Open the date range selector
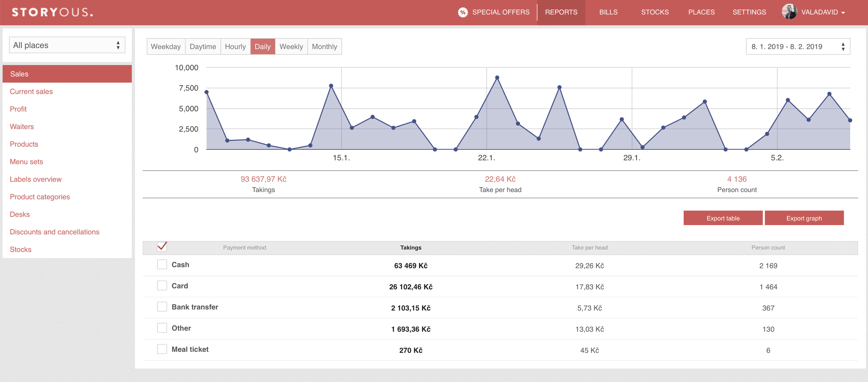This screenshot has height=382, width=868. pyautogui.click(x=798, y=46)
